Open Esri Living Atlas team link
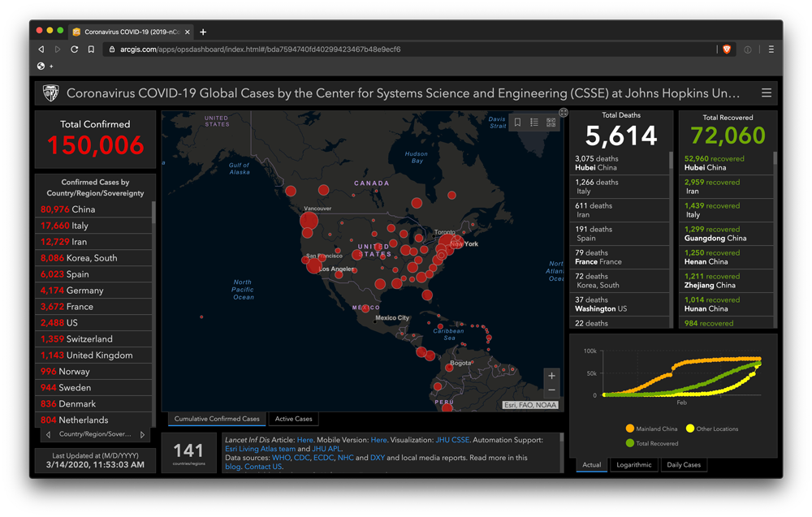This screenshot has width=812, height=517. [260, 449]
